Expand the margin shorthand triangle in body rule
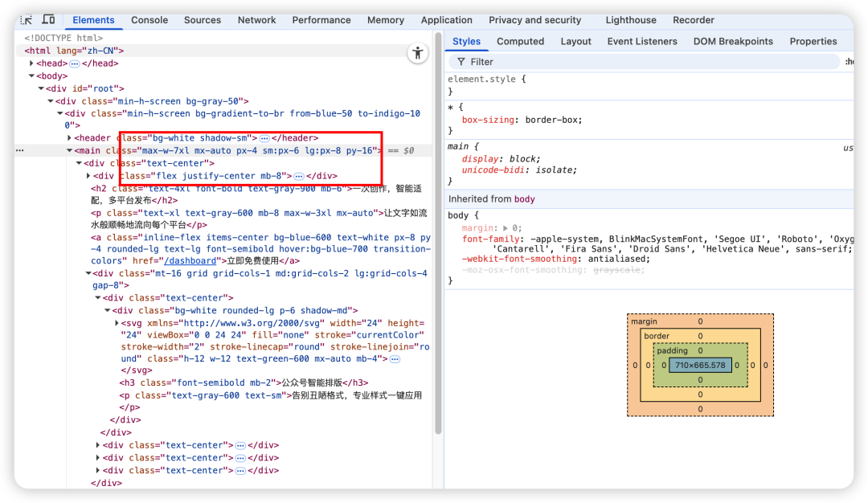Viewport: 868px width, 503px height. [x=506, y=228]
